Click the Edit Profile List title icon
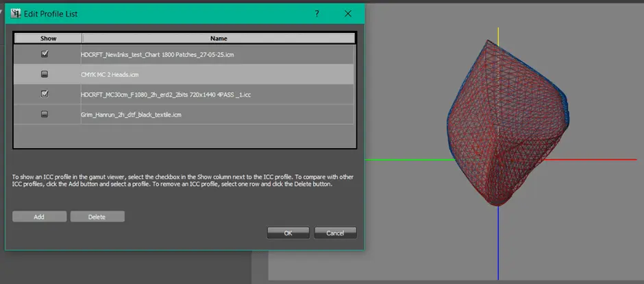644x284 pixels. pos(16,14)
